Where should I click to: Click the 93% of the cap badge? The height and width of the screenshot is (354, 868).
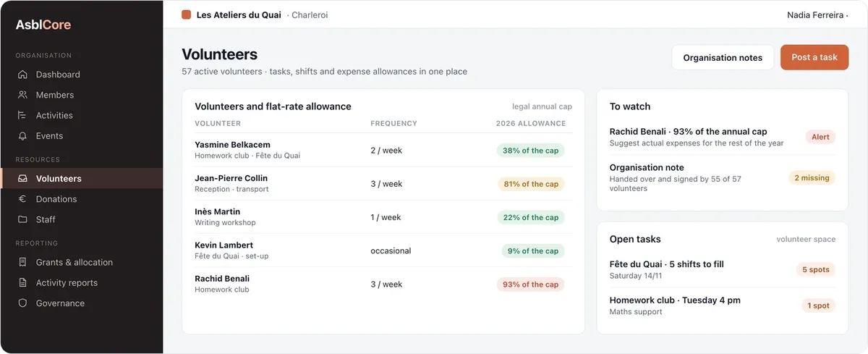coord(530,285)
